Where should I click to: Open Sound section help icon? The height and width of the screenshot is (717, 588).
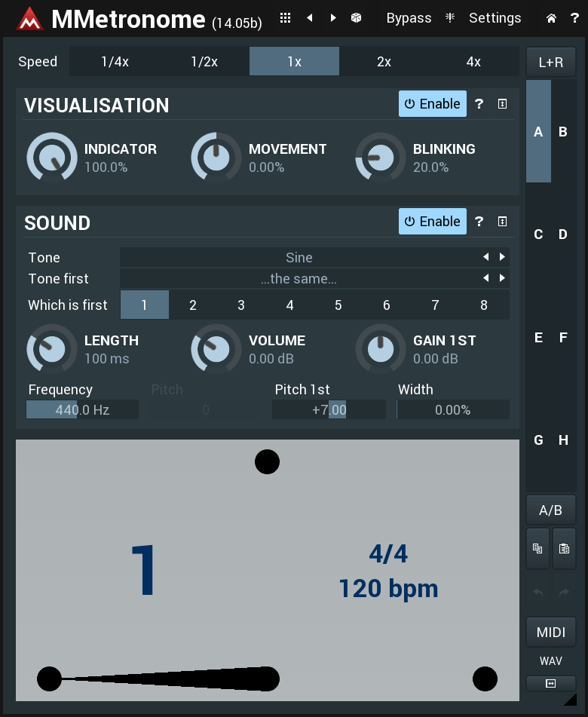point(479,222)
